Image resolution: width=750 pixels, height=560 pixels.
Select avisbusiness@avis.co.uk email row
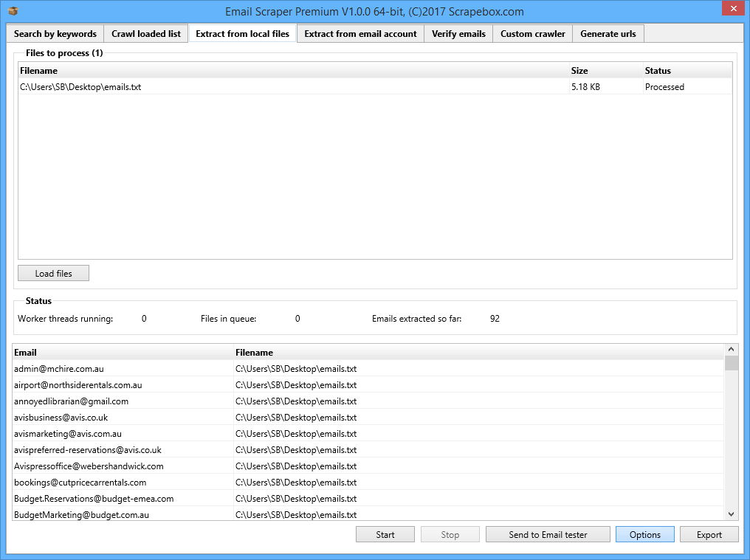368,417
